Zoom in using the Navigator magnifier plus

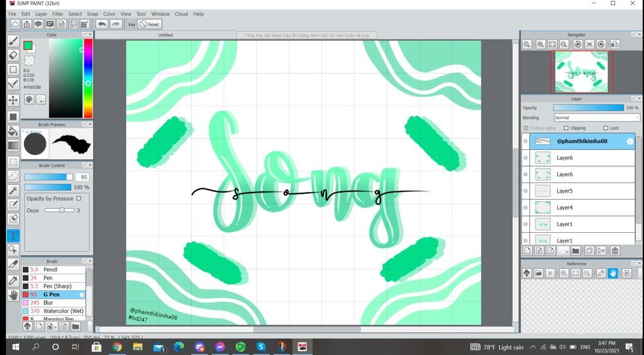tap(540, 44)
